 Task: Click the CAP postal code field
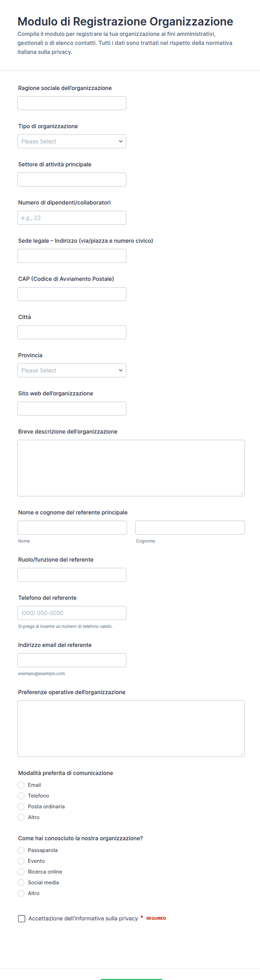(72, 294)
